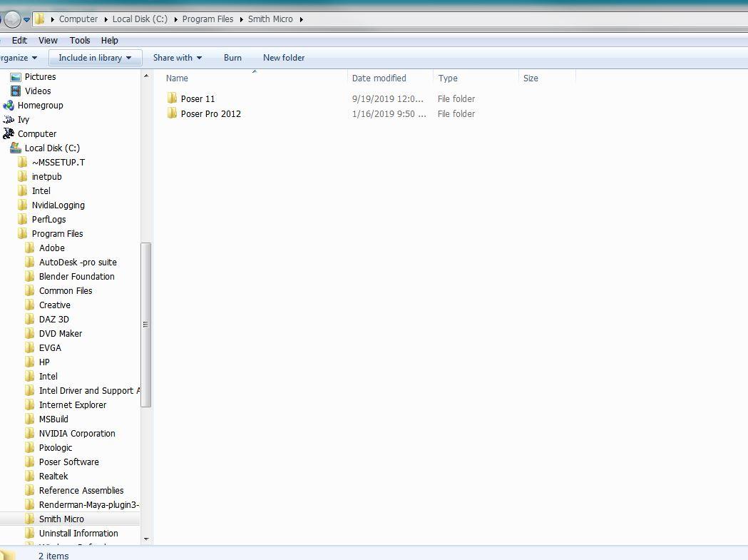
Task: Open the Poser 11 folder icon
Action: click(173, 98)
